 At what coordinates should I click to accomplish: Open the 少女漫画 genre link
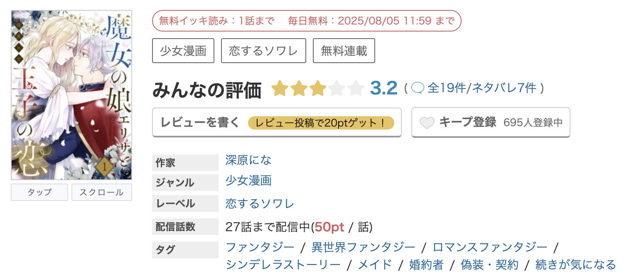pyautogui.click(x=248, y=180)
